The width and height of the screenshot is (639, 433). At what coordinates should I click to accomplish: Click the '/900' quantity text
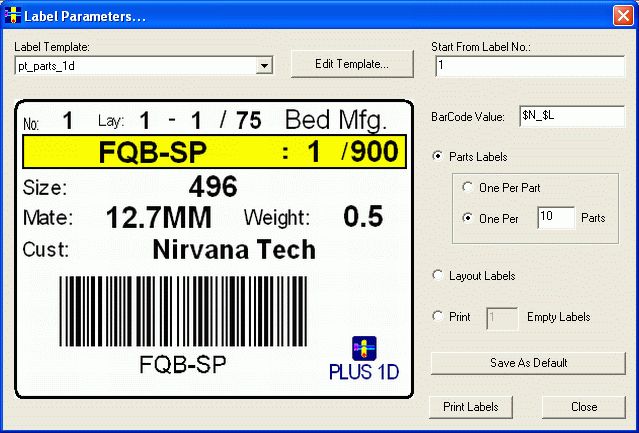pos(370,151)
